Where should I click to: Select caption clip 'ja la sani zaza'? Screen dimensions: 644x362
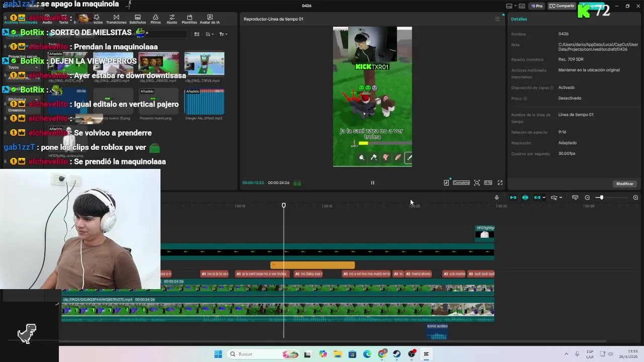(261, 274)
